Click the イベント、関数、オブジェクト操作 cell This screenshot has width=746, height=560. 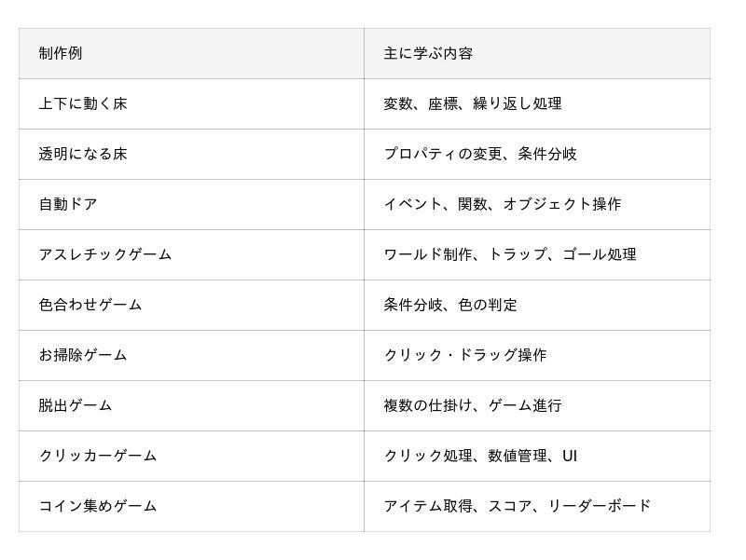click(x=537, y=204)
